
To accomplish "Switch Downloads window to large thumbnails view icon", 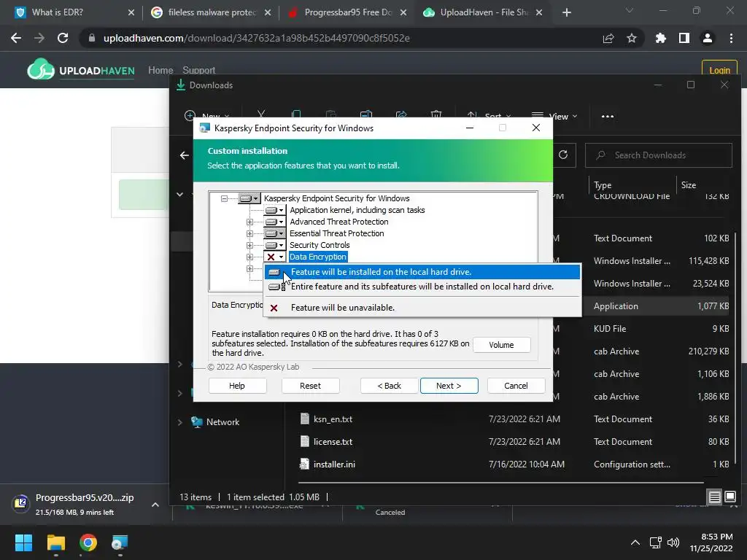I will tap(729, 497).
